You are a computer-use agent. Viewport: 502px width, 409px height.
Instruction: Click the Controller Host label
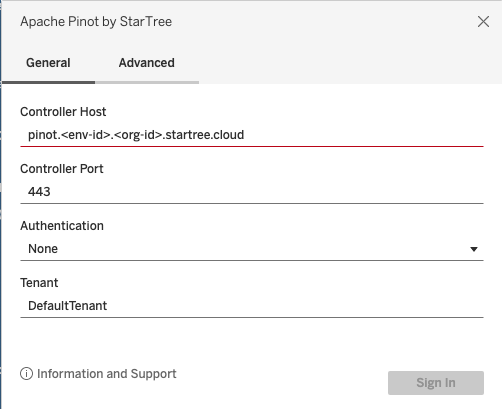click(63, 112)
